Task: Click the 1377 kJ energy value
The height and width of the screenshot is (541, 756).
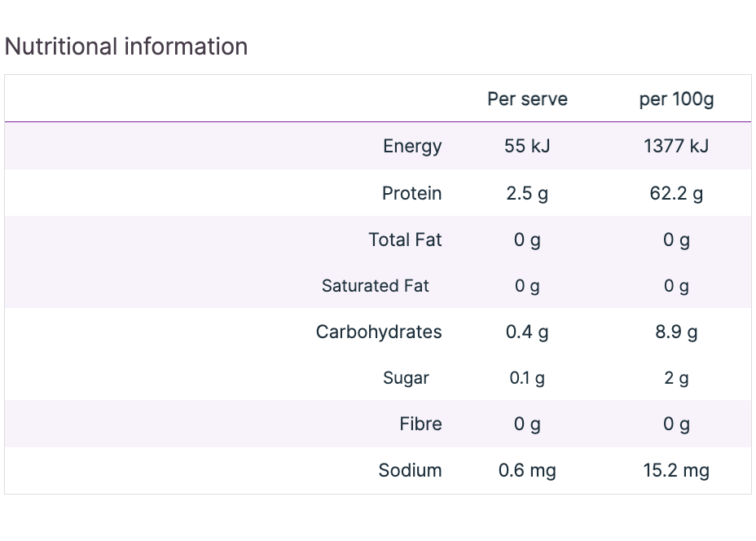Action: coord(676,146)
